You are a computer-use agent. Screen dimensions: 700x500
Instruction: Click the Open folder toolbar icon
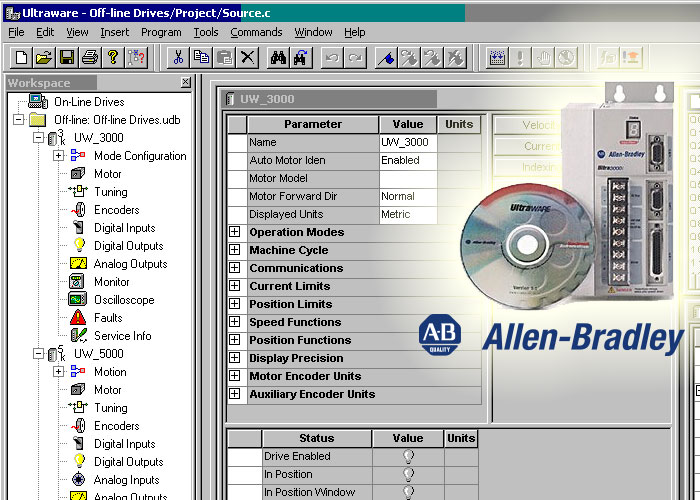click(x=44, y=58)
